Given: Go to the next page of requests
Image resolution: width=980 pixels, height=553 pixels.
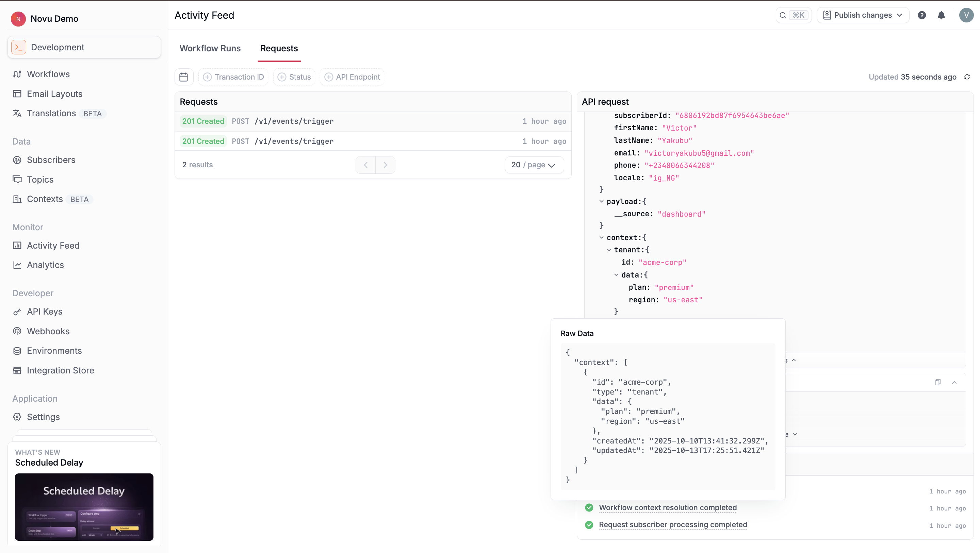Looking at the screenshot, I should tap(386, 165).
